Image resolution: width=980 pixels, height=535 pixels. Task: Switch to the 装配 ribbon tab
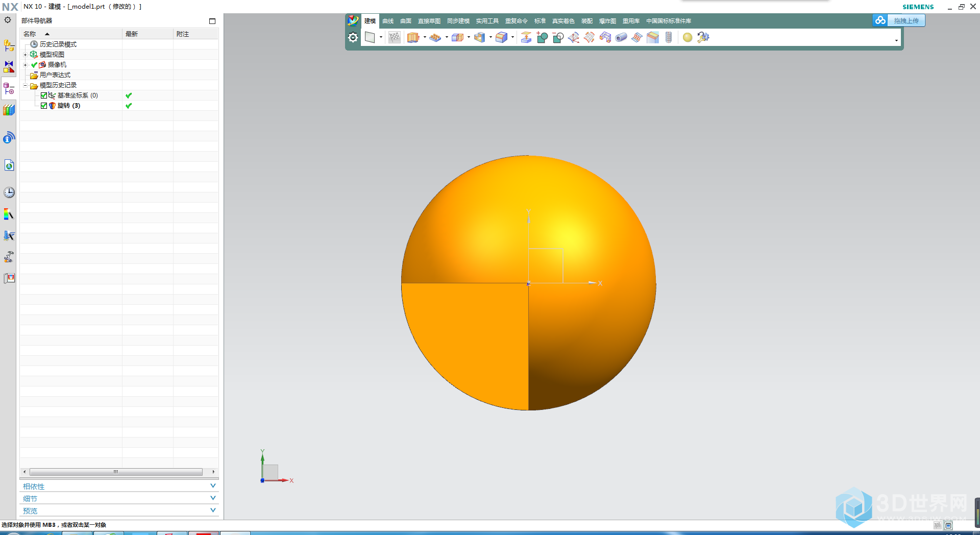coord(587,21)
